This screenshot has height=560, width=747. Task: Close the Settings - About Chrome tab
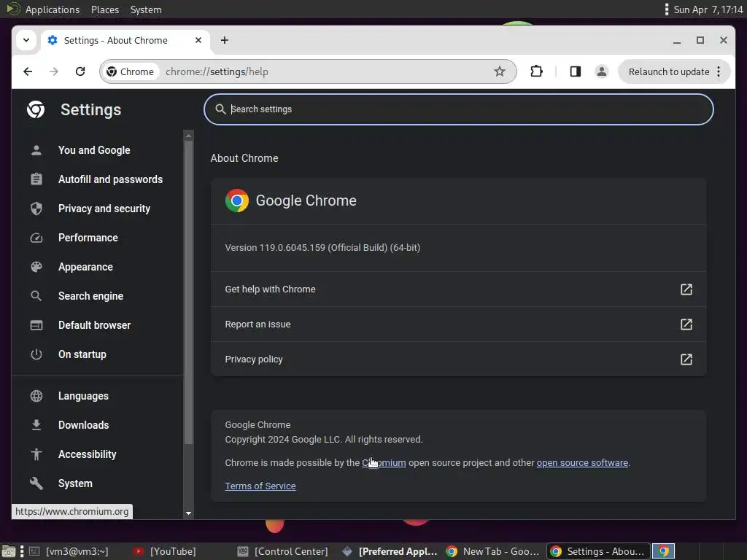click(198, 40)
